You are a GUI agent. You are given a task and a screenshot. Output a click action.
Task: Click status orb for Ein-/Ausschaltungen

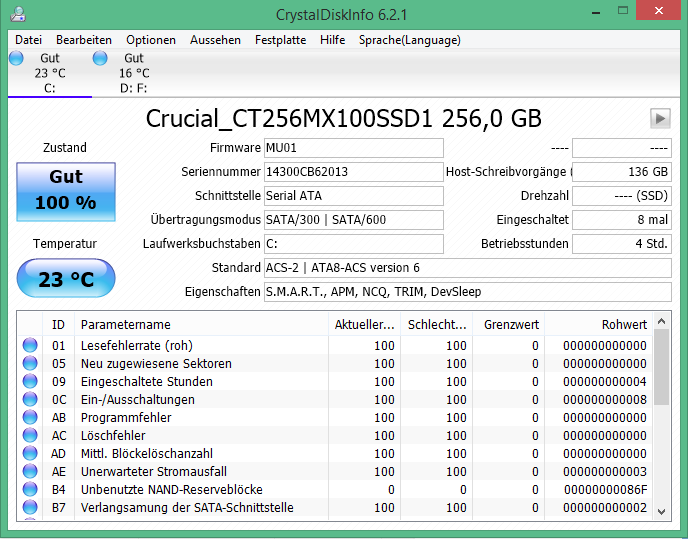pos(30,399)
